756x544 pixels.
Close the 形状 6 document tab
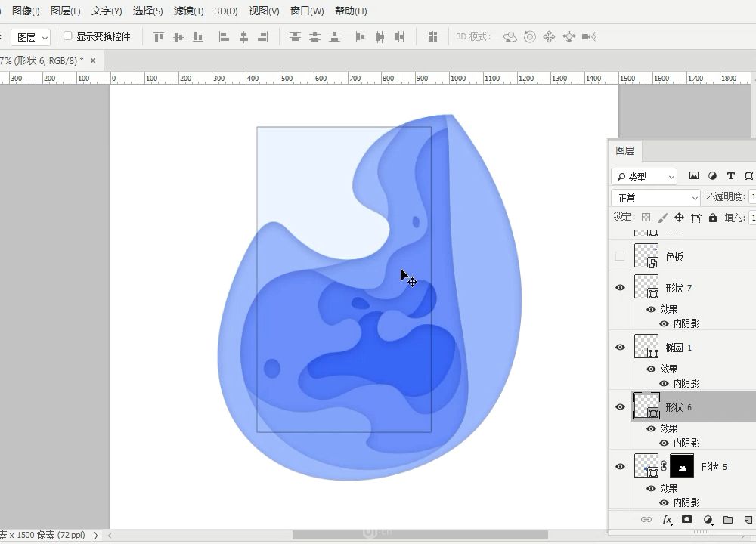(x=93, y=60)
